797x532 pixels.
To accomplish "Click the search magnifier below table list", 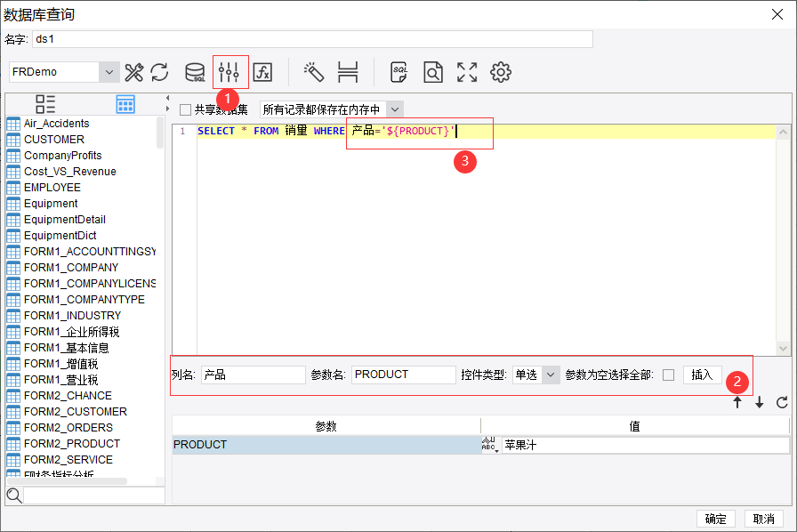I will (x=14, y=496).
